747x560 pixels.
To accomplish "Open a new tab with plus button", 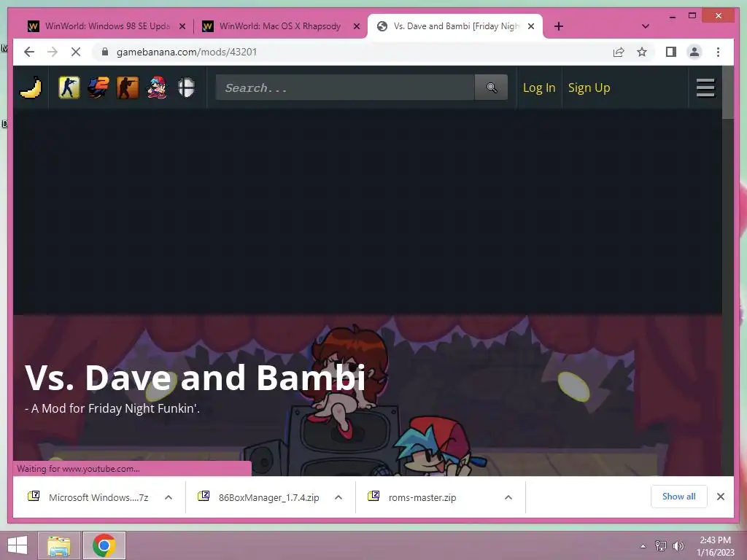I will click(x=559, y=26).
